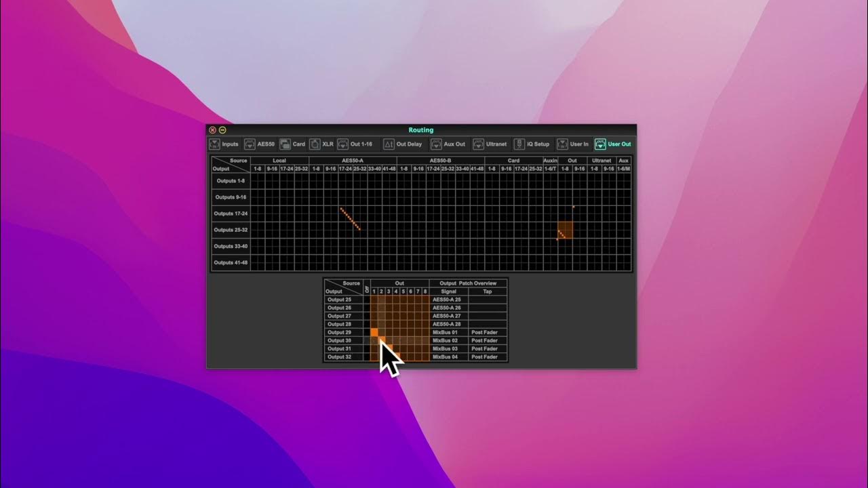Open the XLR tab
The height and width of the screenshot is (488, 868).
coord(322,144)
